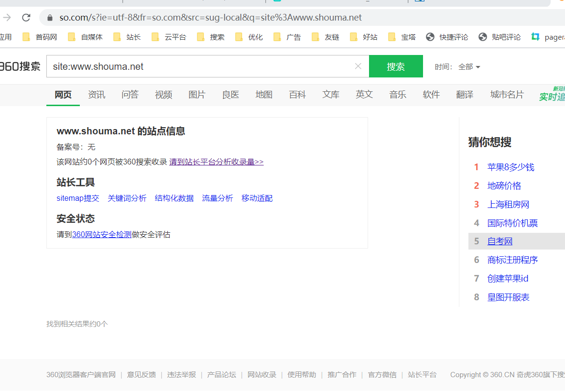565x392 pixels.
Task: Search suggestion 皇图开服表
Action: (508, 297)
